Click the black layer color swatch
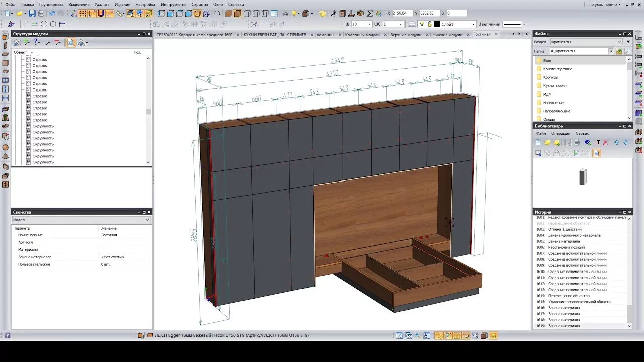644x362 pixels. [x=437, y=24]
